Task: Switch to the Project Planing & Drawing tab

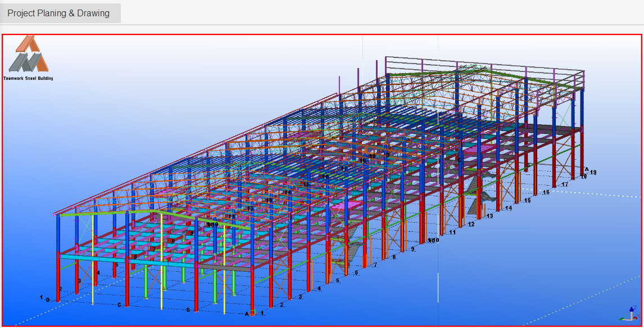Action: [x=58, y=13]
